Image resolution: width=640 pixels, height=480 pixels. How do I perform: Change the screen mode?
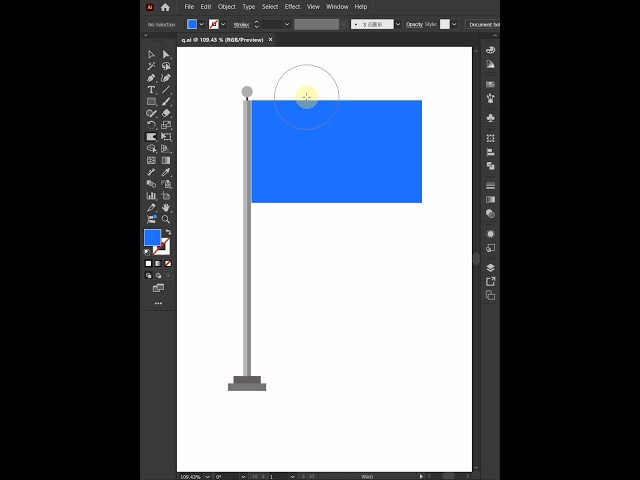tap(158, 288)
